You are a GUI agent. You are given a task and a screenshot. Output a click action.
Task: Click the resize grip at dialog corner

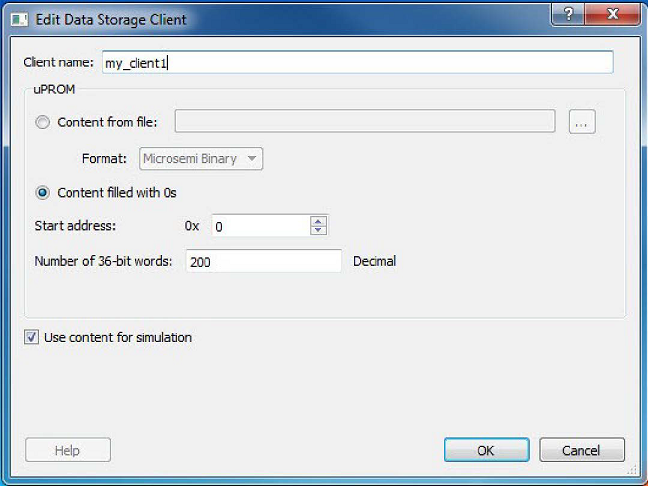(632, 470)
